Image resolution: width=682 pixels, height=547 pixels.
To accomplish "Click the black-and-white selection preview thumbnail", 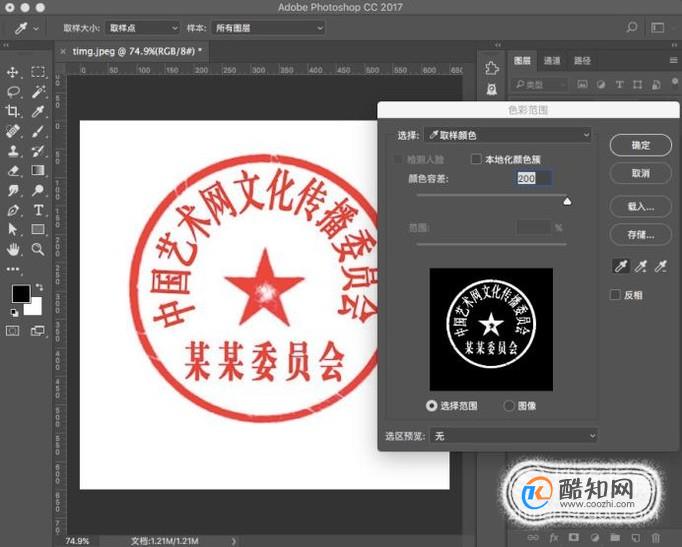I will [x=491, y=329].
